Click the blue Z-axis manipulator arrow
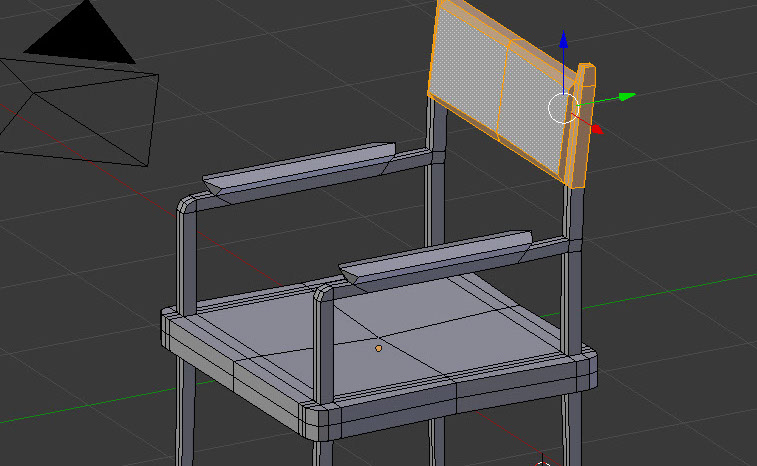Viewport: 757px width, 466px height. coord(564,40)
